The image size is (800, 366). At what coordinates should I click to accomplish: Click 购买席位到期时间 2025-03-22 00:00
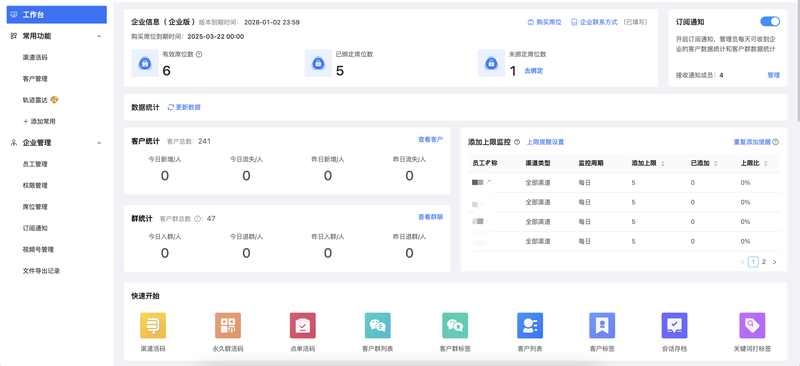point(216,37)
